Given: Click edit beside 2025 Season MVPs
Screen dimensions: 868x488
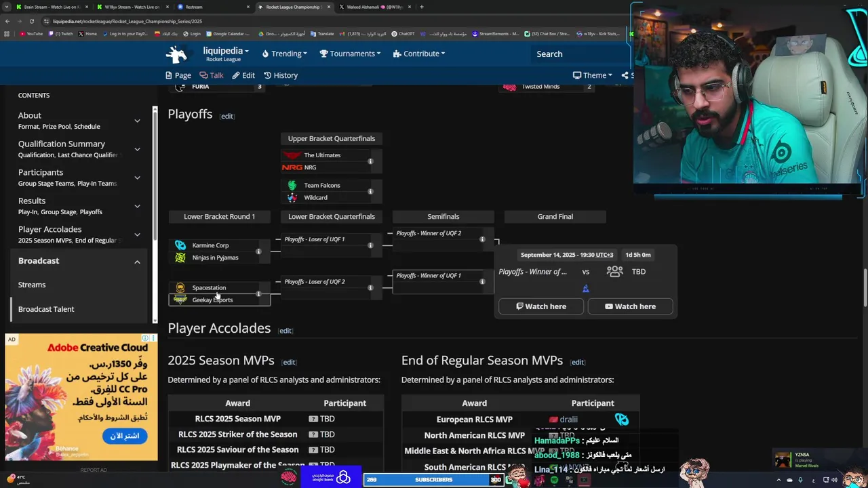Looking at the screenshot, I should [289, 362].
